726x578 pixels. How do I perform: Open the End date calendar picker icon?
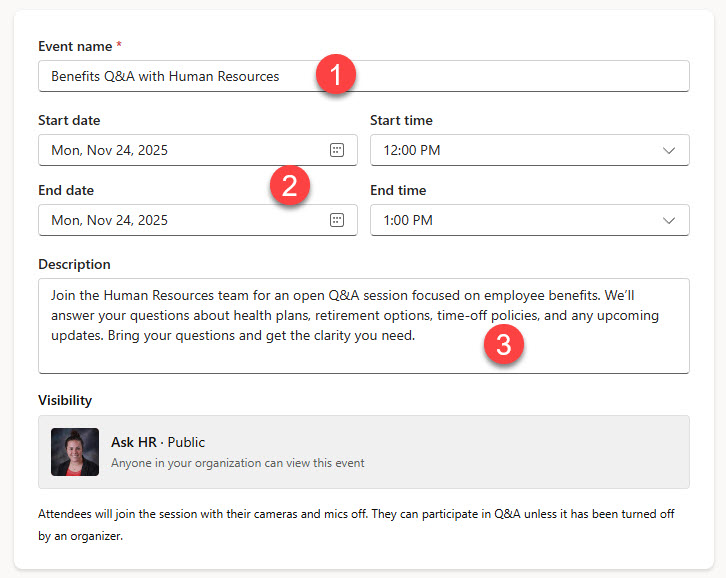[x=337, y=220]
